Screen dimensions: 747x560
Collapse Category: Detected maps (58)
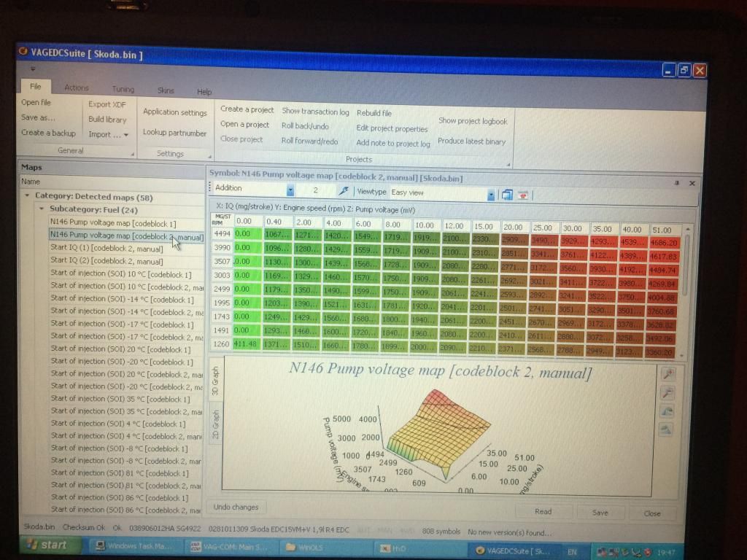[27, 195]
